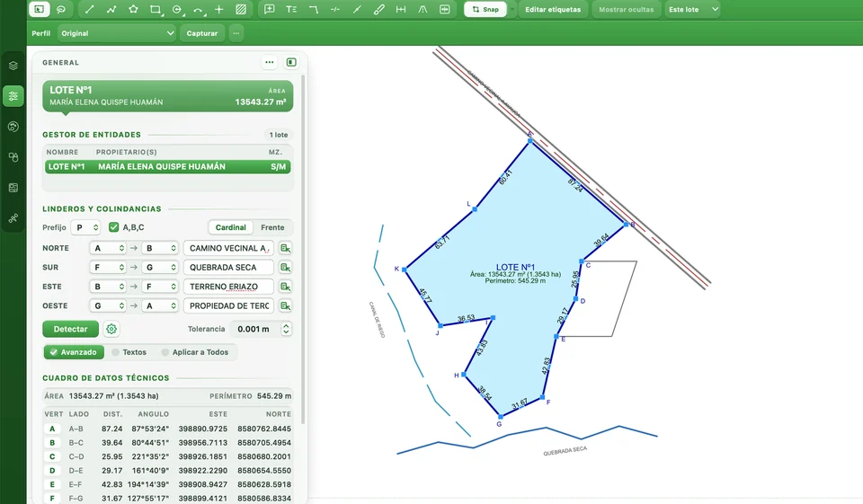The width and height of the screenshot is (863, 504).
Task: Adjust the Tolerancia stepper arrows
Action: click(x=286, y=329)
